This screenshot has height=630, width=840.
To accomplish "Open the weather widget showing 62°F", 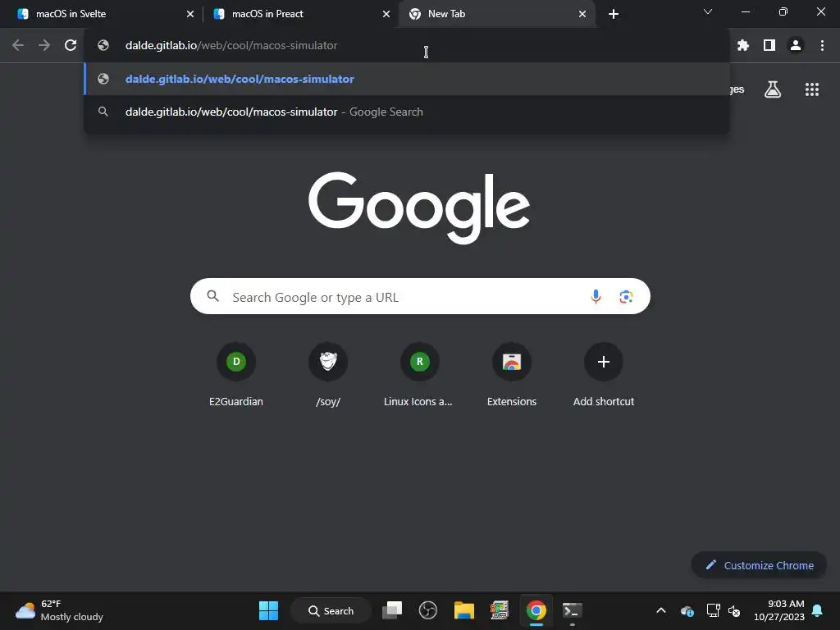I will pyautogui.click(x=59, y=610).
